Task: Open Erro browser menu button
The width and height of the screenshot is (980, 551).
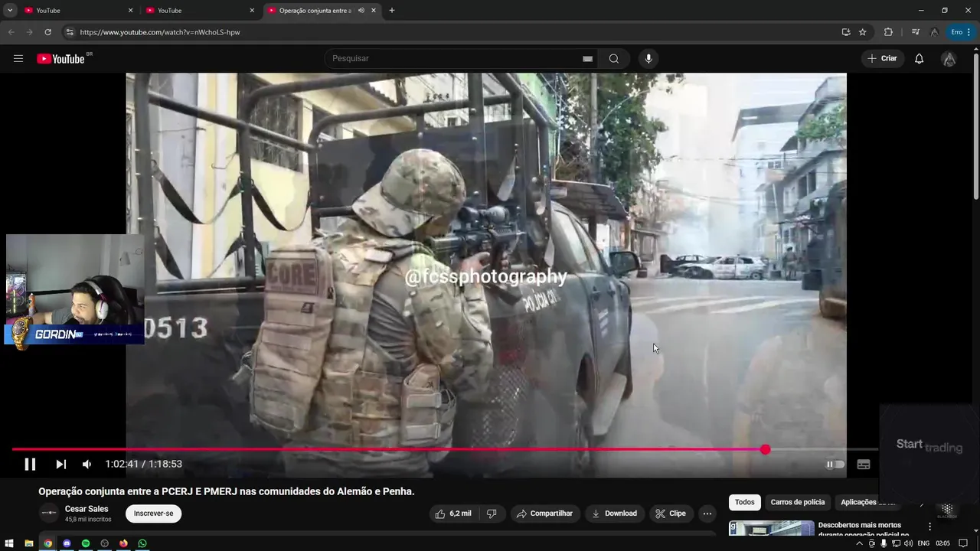Action: click(961, 32)
